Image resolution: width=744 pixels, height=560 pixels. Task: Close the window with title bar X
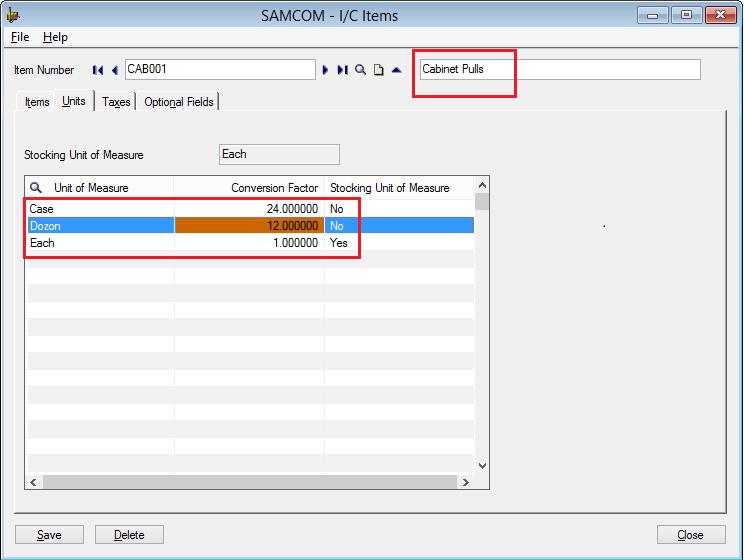coord(720,16)
